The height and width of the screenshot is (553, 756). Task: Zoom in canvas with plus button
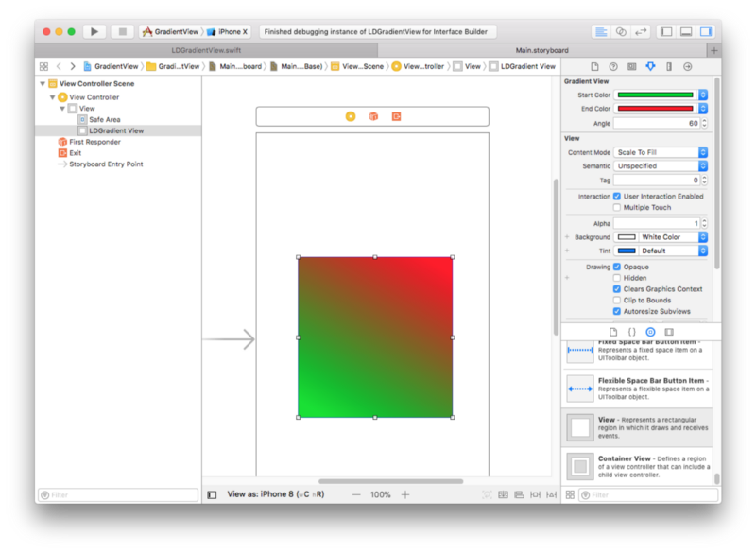pyautogui.click(x=405, y=494)
